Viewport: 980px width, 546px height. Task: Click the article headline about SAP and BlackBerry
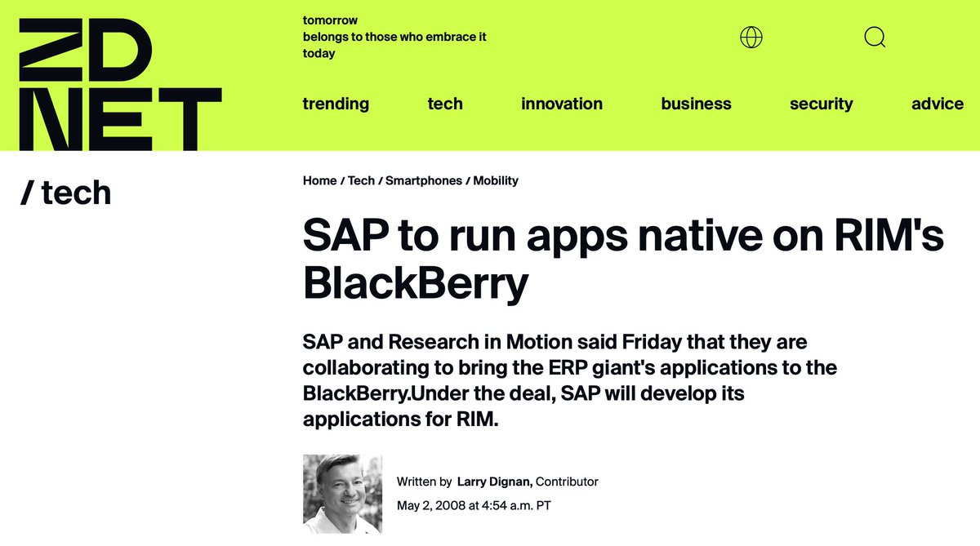tap(623, 260)
